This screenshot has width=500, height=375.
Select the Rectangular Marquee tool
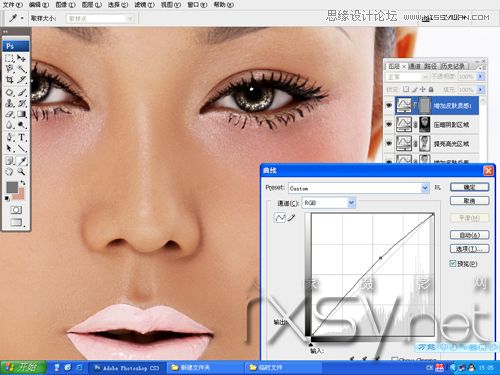(x=9, y=58)
